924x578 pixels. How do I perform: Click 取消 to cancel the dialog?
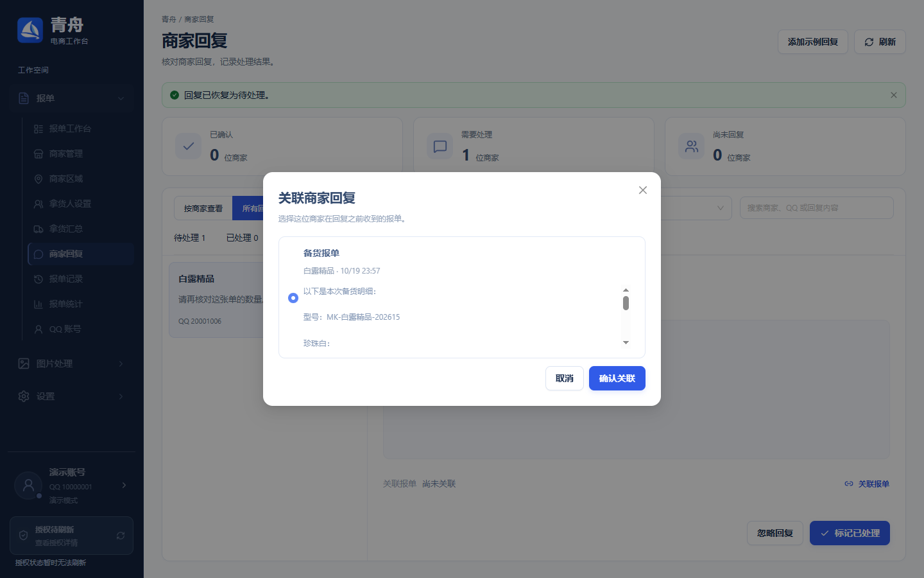[565, 378]
